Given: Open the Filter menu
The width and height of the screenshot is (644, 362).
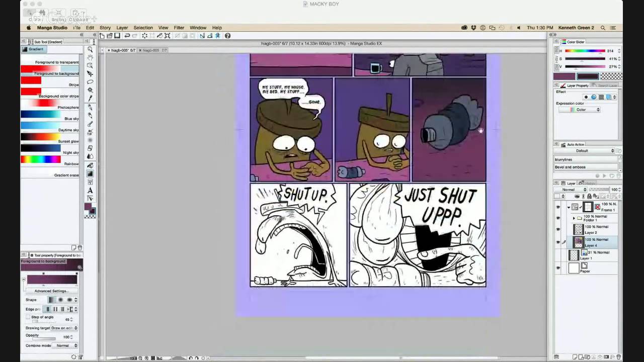Looking at the screenshot, I should (179, 28).
